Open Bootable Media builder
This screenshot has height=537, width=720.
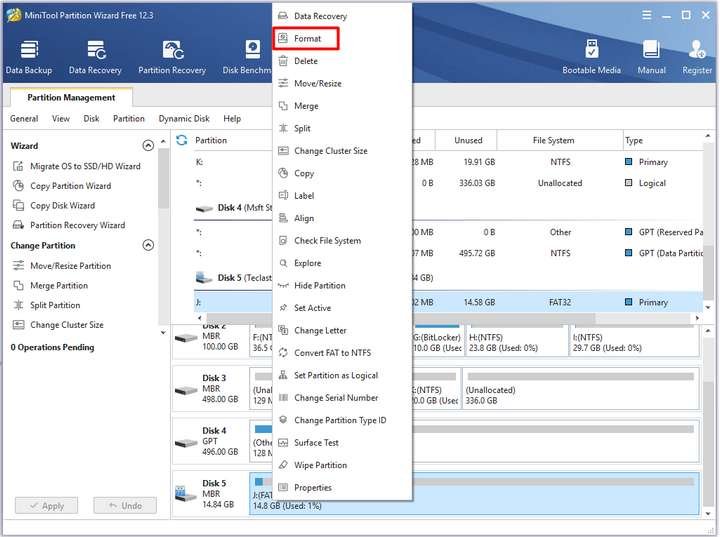[x=593, y=57]
